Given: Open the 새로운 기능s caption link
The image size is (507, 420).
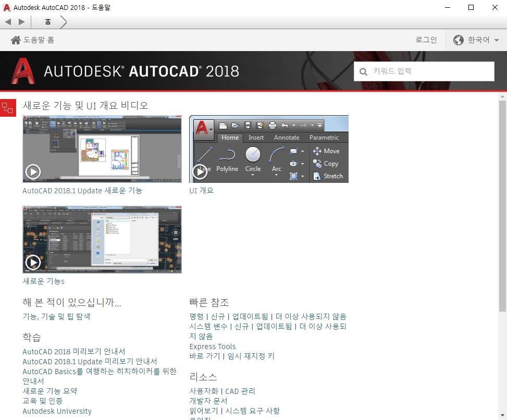Looking at the screenshot, I should point(44,281).
